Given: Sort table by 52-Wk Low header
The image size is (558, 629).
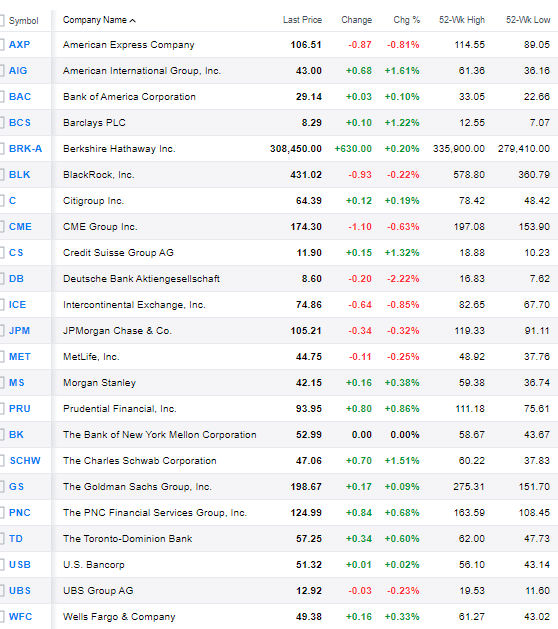Looking at the screenshot, I should [528, 20].
